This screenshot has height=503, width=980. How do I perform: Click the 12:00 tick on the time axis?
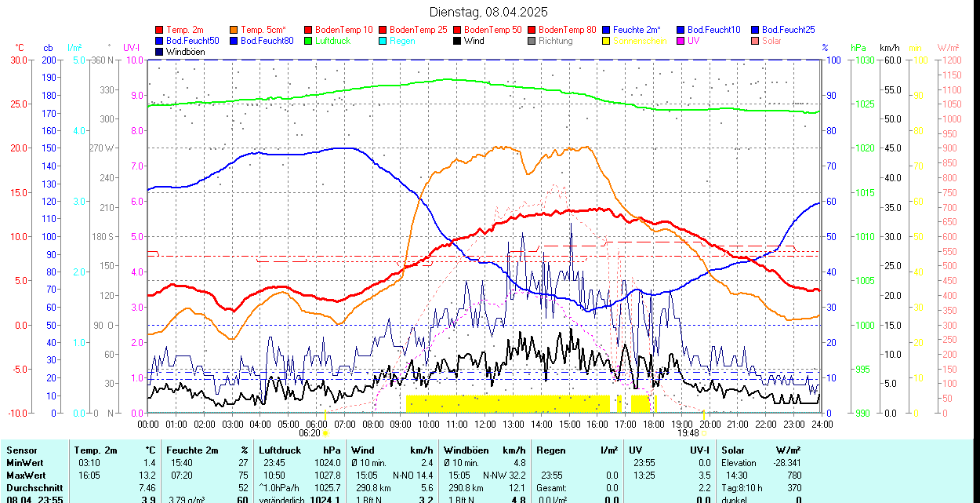coord(485,424)
